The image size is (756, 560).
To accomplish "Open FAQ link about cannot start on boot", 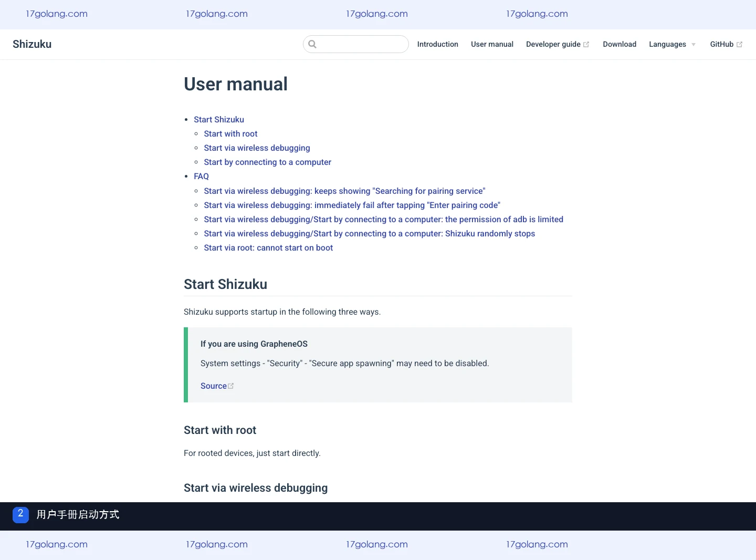I will pos(268,247).
